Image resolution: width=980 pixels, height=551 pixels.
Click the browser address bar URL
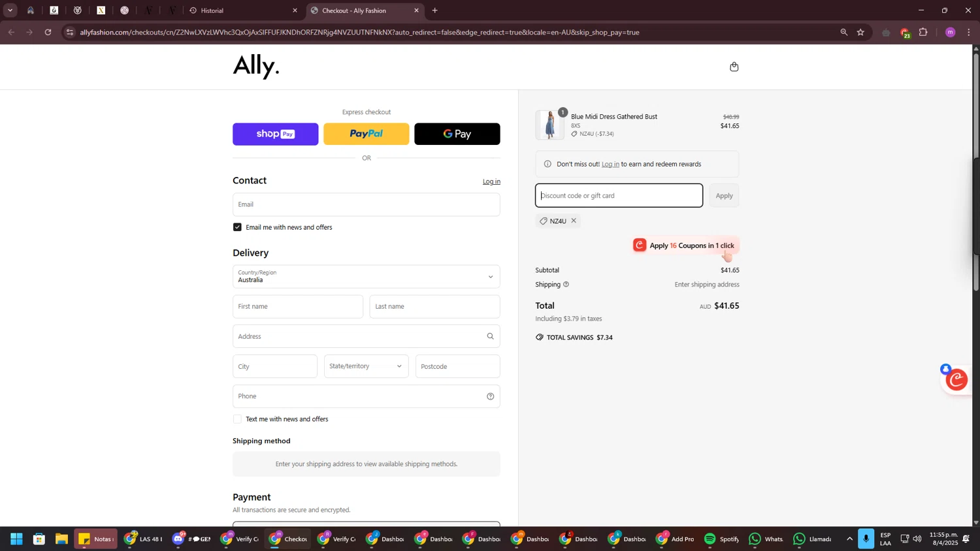point(359,32)
